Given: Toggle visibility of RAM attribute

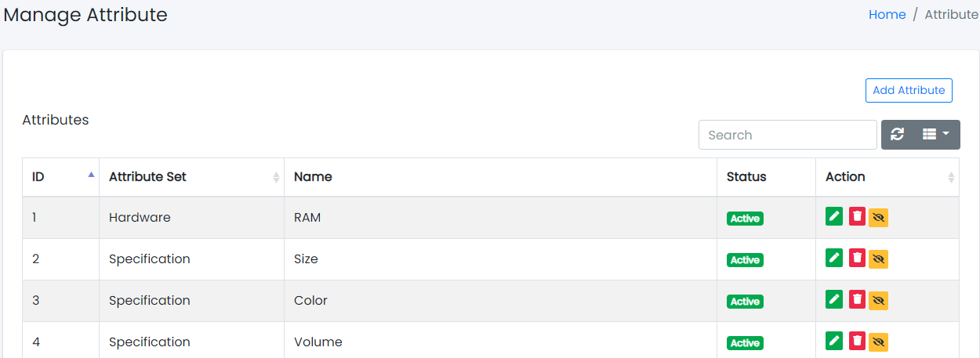Looking at the screenshot, I should pyautogui.click(x=879, y=217).
